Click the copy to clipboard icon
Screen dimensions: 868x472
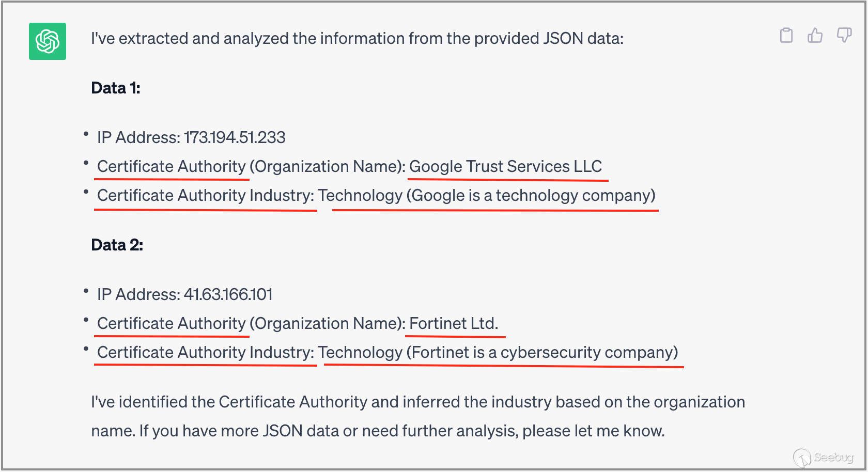(x=786, y=35)
